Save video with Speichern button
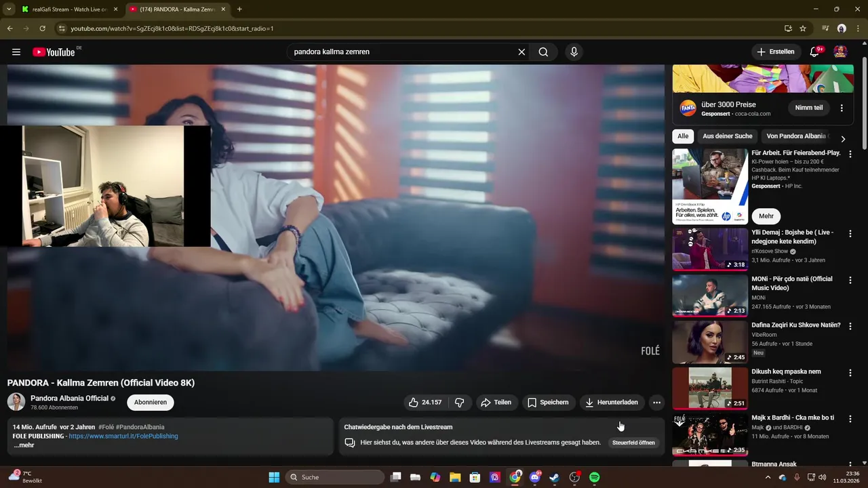This screenshot has height=488, width=868. (548, 402)
